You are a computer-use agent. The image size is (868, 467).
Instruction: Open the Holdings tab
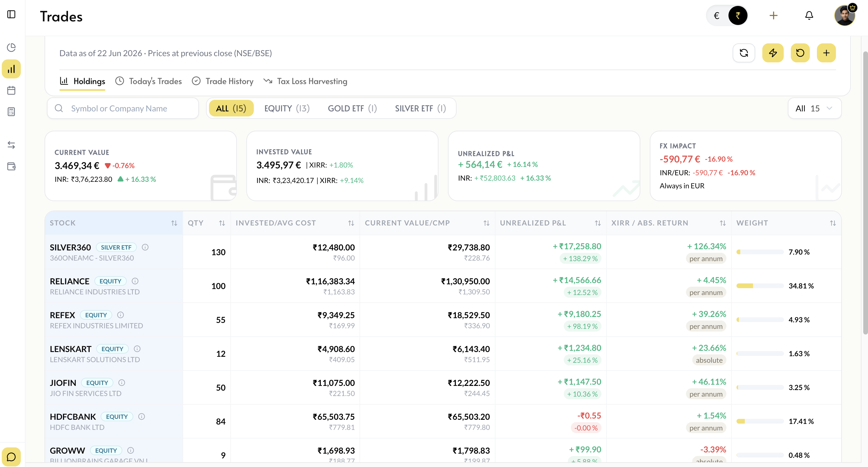click(x=82, y=81)
